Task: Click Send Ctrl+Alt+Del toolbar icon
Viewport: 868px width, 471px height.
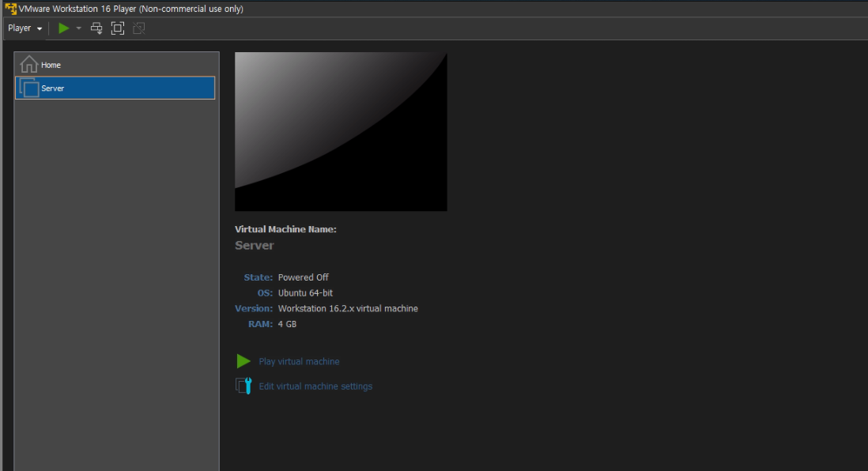Action: coord(96,28)
